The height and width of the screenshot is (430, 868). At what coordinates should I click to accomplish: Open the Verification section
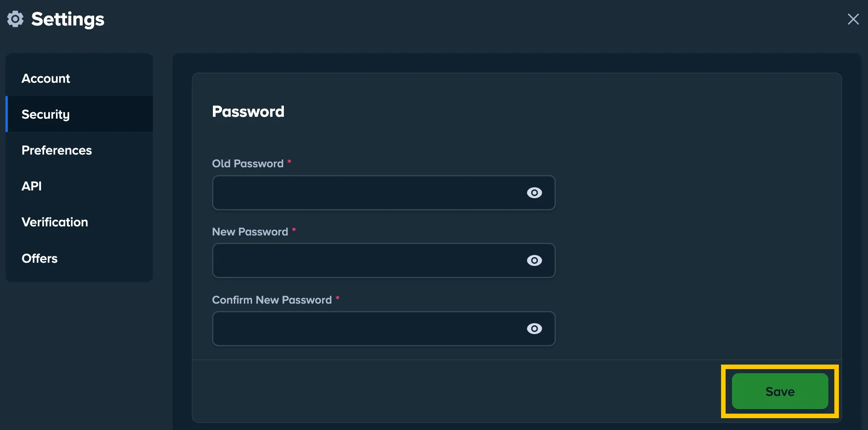(55, 222)
